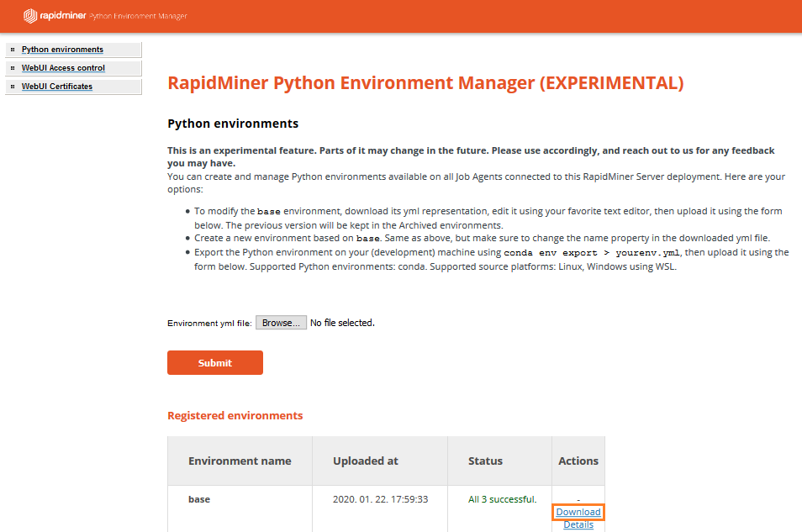The height and width of the screenshot is (532, 802).
Task: Open Details for base environment
Action: coord(578,524)
